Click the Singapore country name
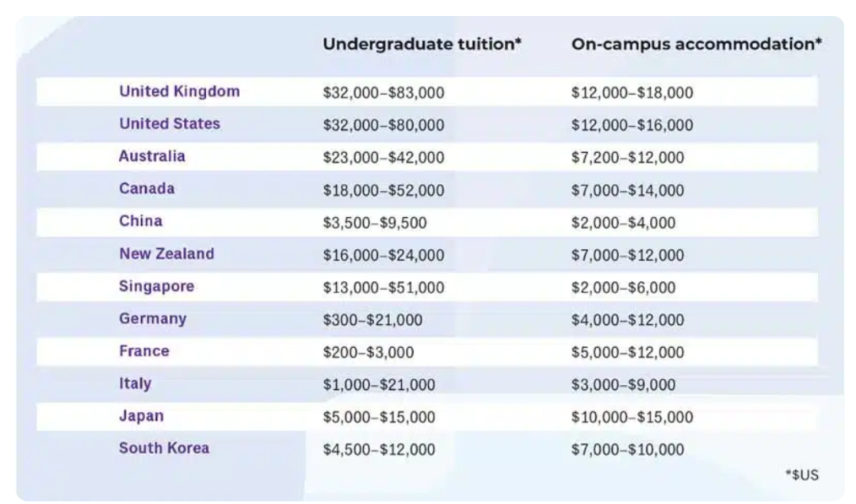Screen dimensions: 856x504 (x=156, y=287)
